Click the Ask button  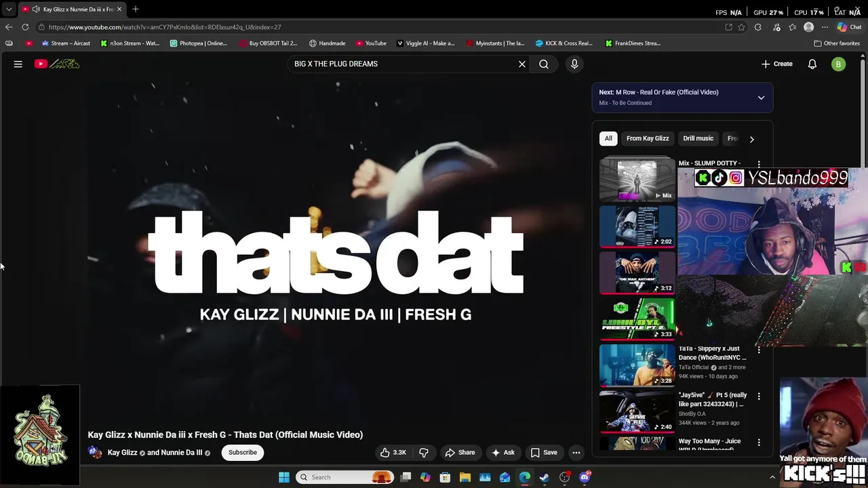(x=503, y=453)
